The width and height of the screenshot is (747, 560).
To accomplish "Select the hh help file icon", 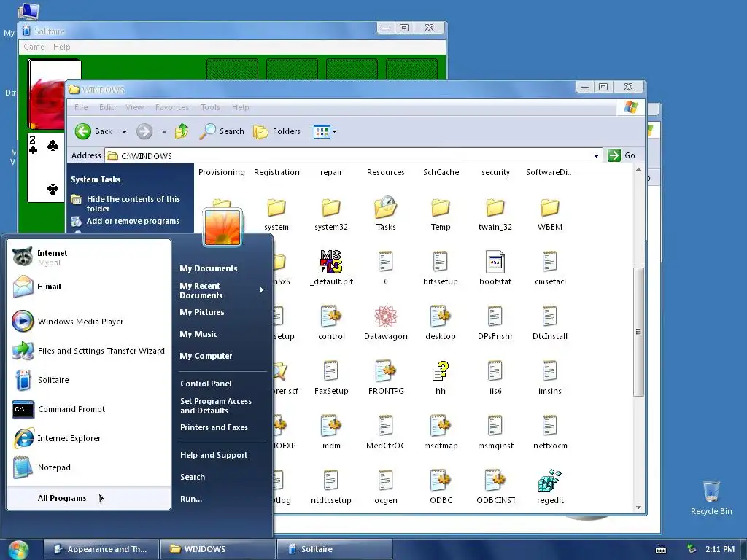I will click(441, 371).
